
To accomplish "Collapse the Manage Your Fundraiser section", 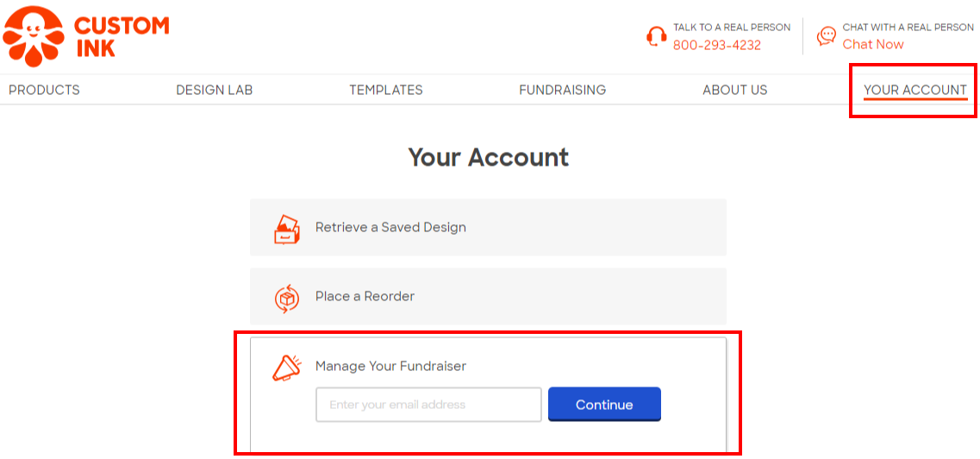I will [x=390, y=367].
